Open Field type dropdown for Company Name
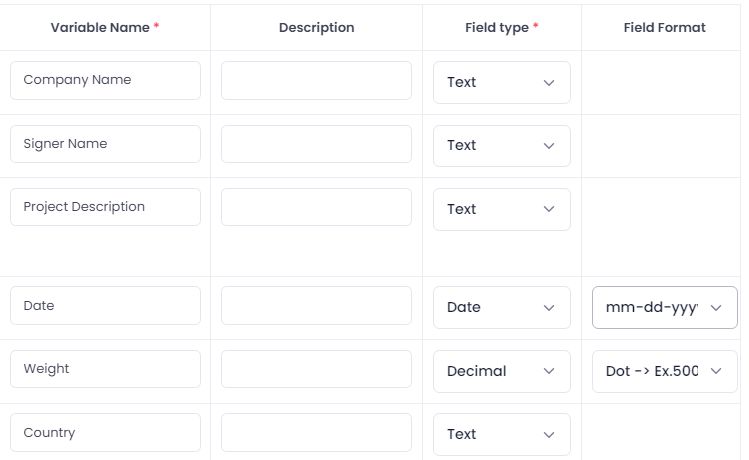 point(501,82)
